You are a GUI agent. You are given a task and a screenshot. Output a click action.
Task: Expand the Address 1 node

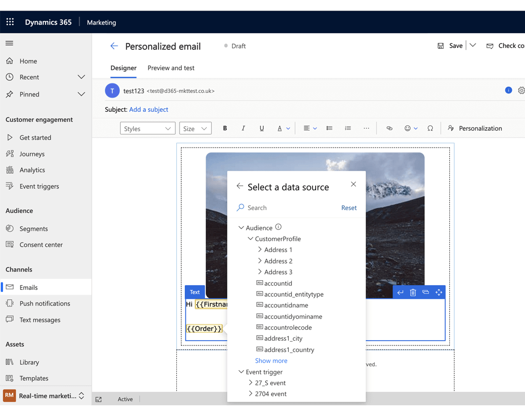pyautogui.click(x=260, y=249)
